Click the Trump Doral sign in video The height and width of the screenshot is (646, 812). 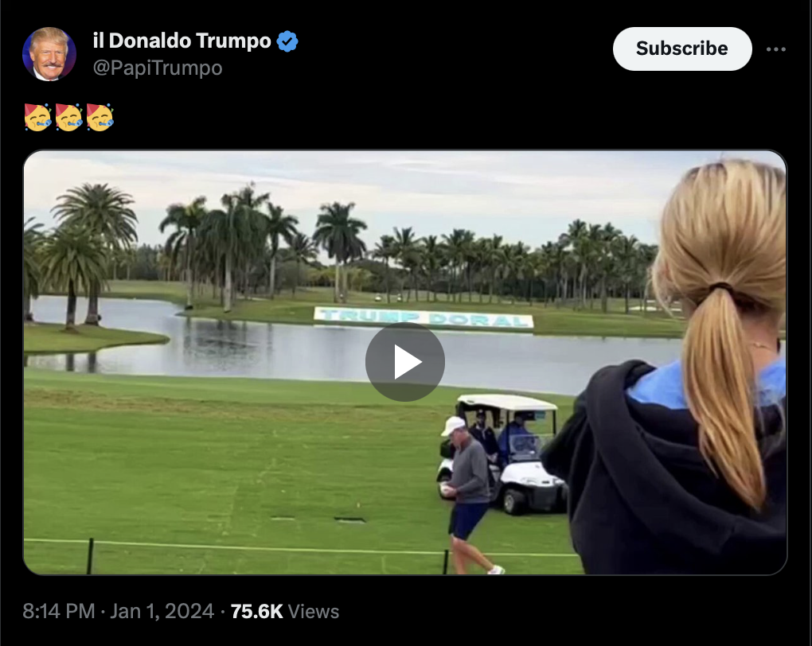[424, 317]
